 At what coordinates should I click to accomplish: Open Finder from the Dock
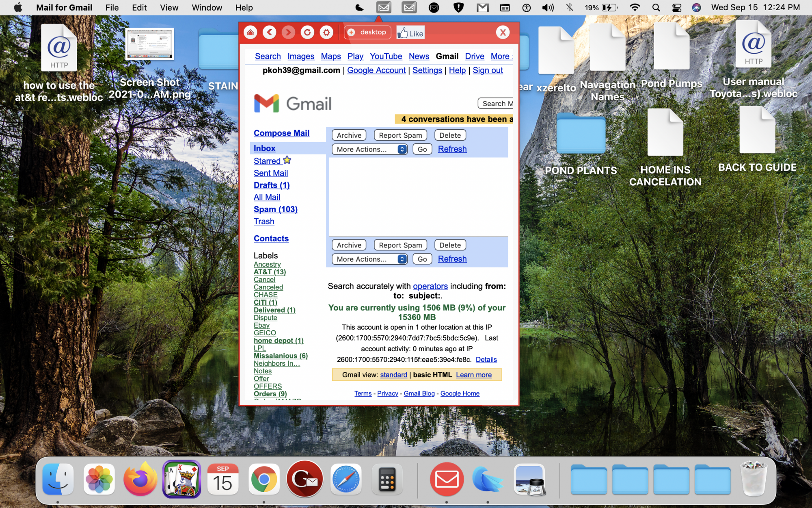58,480
